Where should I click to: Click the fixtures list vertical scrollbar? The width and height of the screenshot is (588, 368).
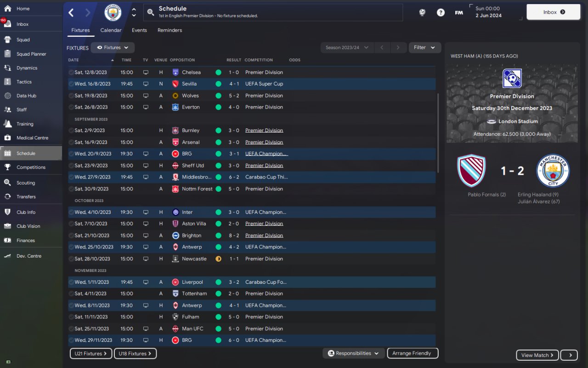[438, 133]
